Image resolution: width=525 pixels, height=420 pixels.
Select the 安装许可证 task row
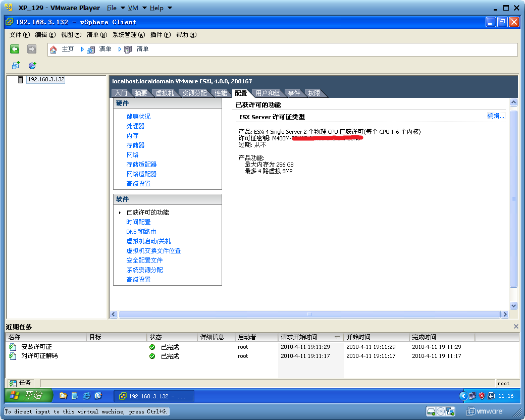[x=262, y=347]
